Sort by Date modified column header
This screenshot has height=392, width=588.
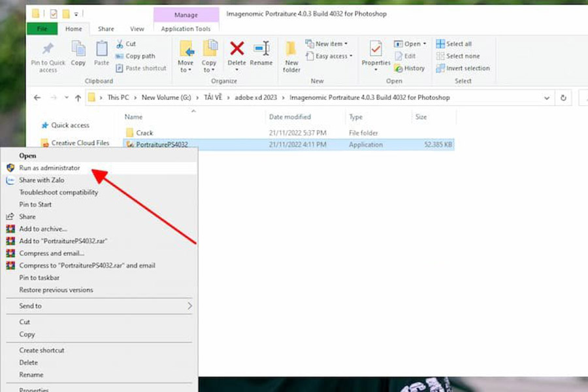[290, 117]
